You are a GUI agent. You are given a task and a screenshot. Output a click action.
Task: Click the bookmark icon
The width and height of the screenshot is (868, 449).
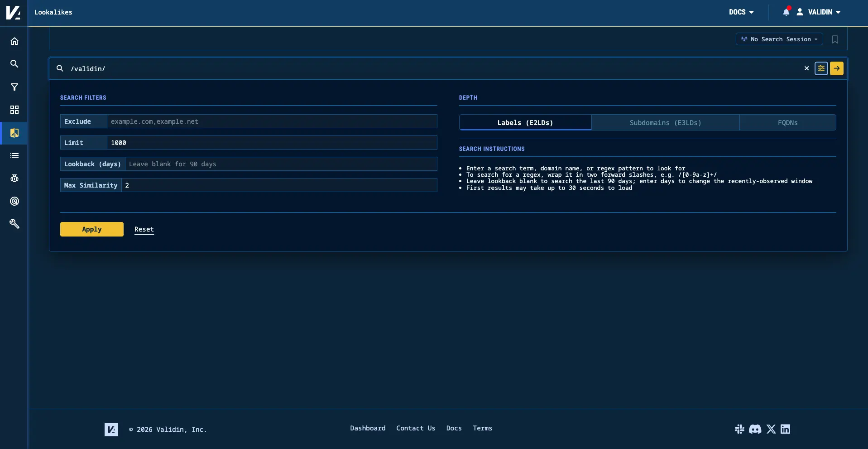(x=835, y=39)
